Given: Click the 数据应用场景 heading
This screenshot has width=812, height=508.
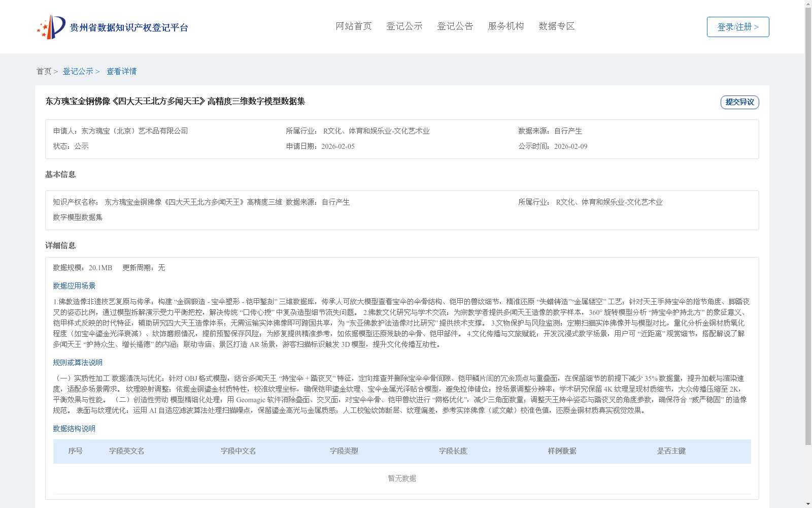Looking at the screenshot, I should 74,286.
